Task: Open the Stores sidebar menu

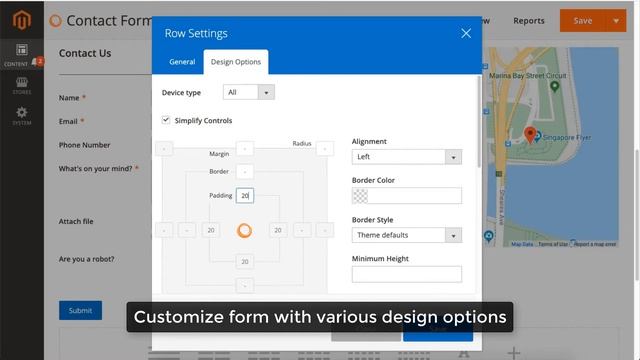Action: pyautogui.click(x=22, y=86)
